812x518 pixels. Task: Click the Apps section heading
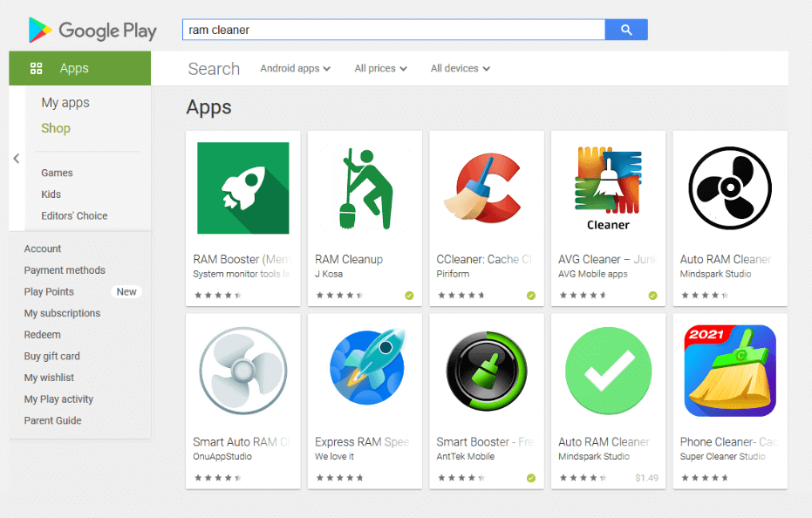point(208,108)
